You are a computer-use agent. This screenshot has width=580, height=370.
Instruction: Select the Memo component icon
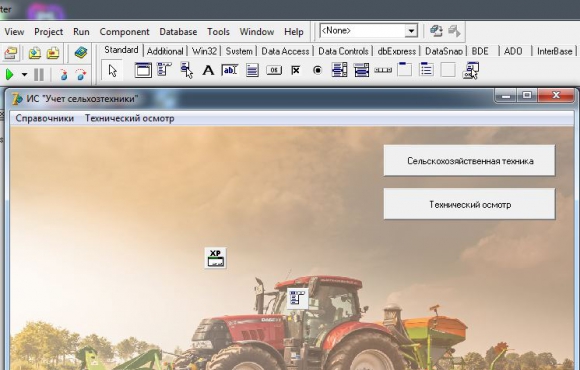pos(252,70)
